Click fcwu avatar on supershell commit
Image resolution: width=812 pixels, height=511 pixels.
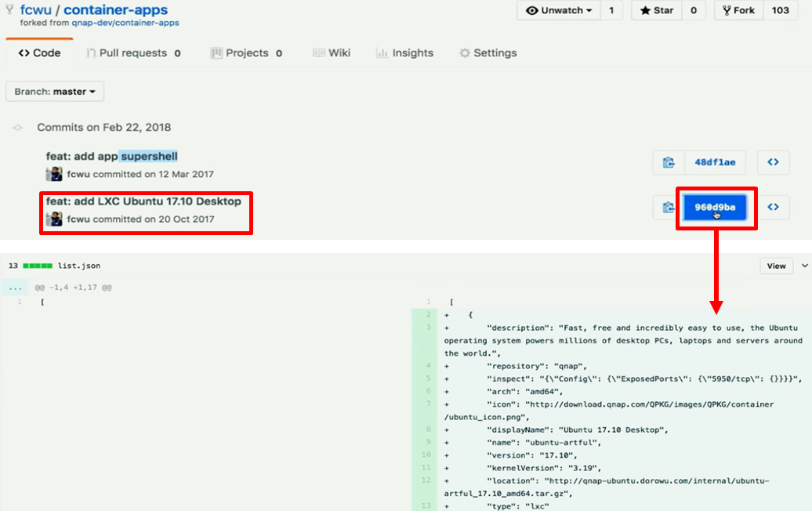click(54, 174)
